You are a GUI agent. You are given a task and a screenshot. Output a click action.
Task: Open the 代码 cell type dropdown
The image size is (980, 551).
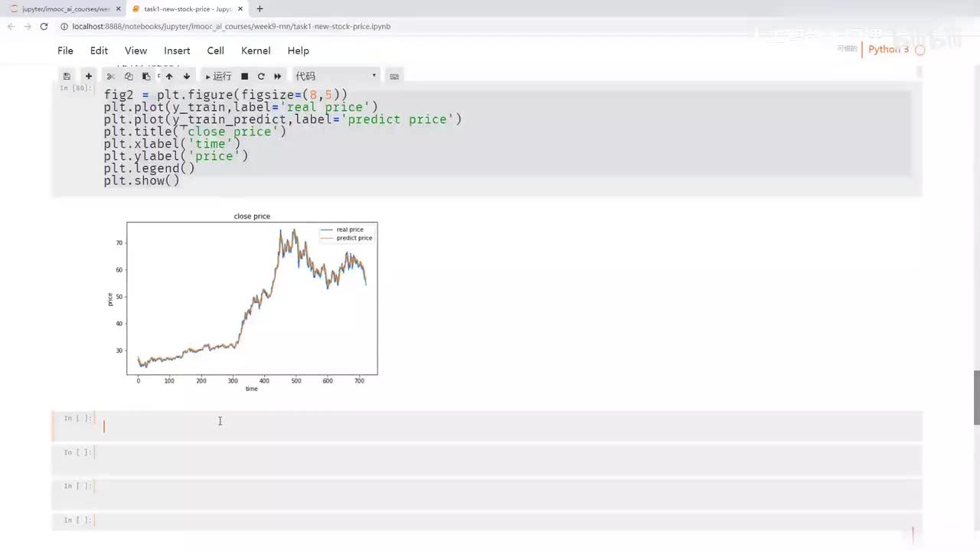click(336, 77)
